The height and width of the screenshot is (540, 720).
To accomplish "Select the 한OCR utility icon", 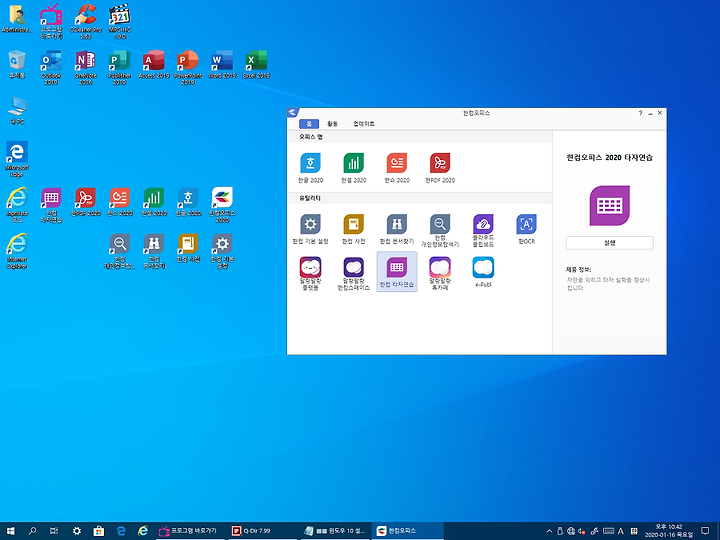I will (x=526, y=229).
